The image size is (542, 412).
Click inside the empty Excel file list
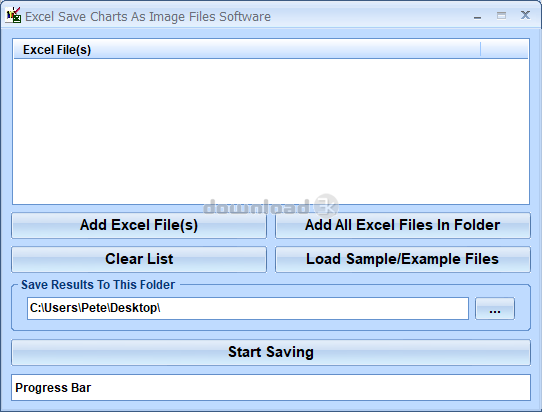click(x=271, y=131)
